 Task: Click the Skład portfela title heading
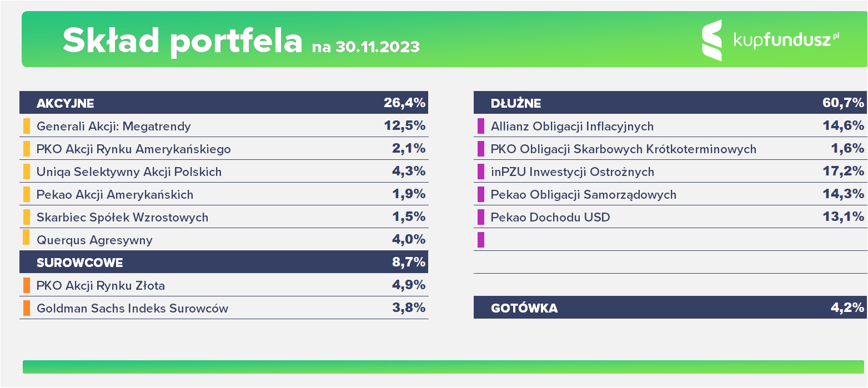point(182,40)
